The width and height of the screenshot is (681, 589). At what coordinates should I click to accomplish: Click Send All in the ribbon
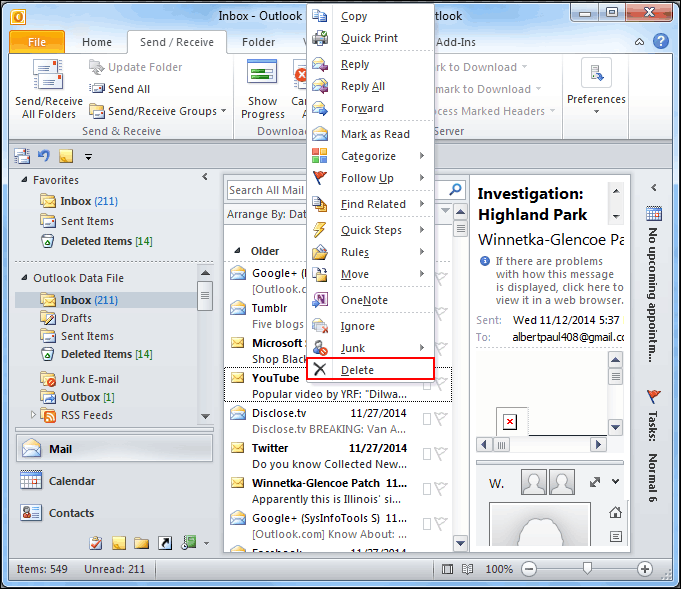click(120, 89)
